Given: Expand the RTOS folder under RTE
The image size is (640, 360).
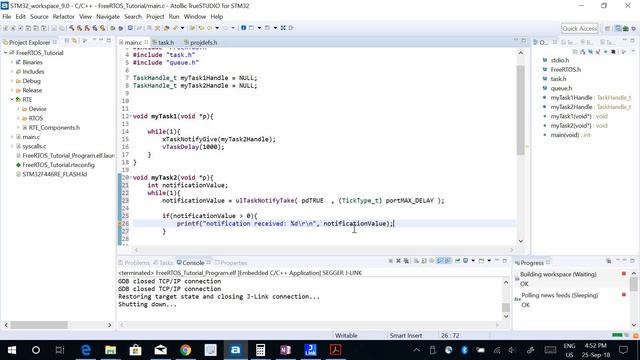Looking at the screenshot, I should 18,118.
